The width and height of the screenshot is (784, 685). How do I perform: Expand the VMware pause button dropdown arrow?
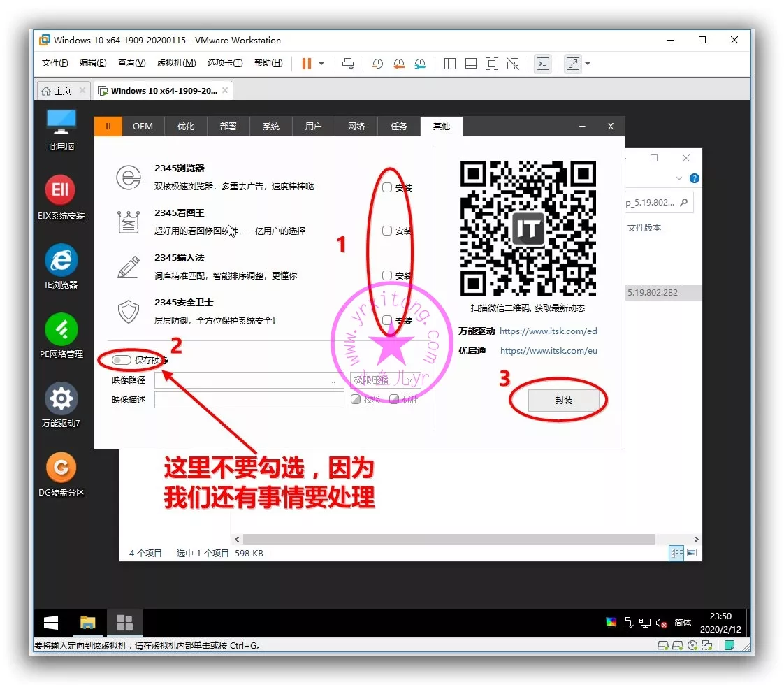pos(321,64)
